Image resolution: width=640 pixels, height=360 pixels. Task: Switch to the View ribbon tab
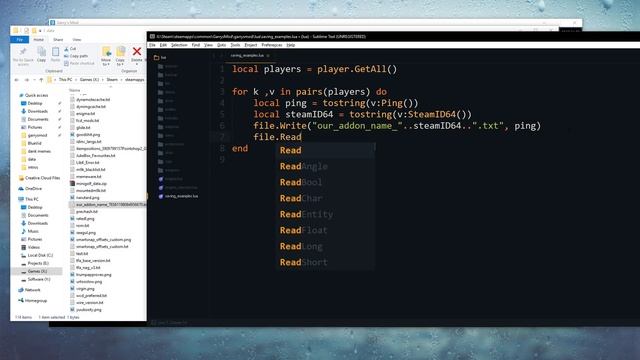(76, 40)
